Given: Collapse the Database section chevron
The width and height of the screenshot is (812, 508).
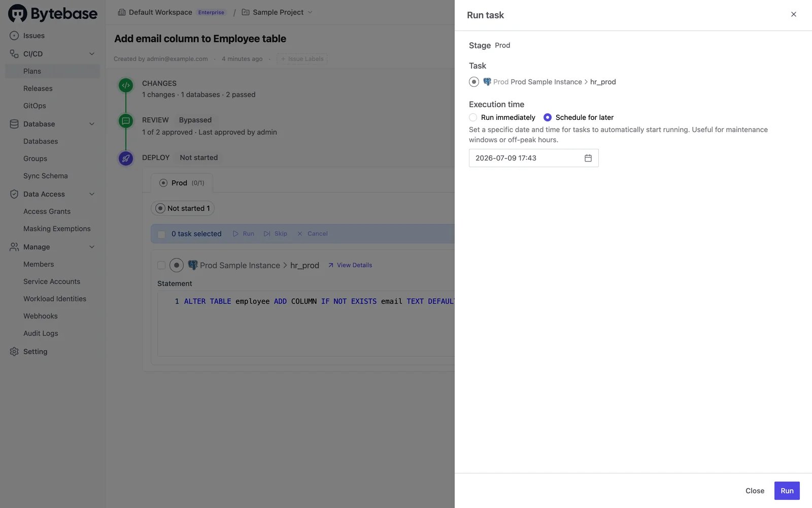Looking at the screenshot, I should pos(92,124).
